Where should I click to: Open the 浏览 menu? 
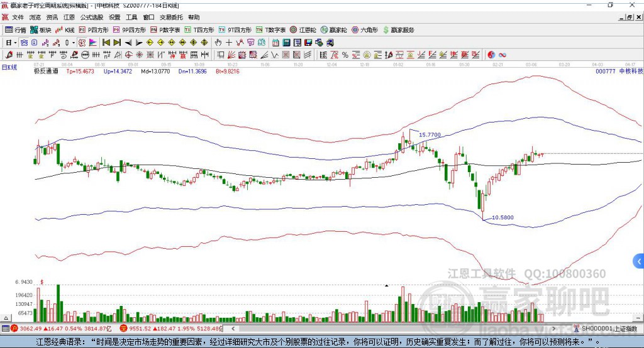click(x=35, y=17)
